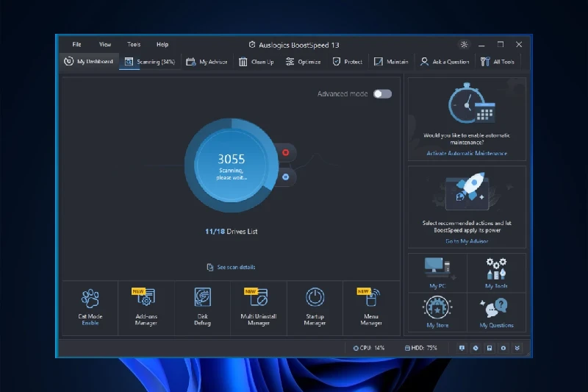This screenshot has height=392, width=588.
Task: Click the clock and calendar maintenance icon
Action: 471,104
